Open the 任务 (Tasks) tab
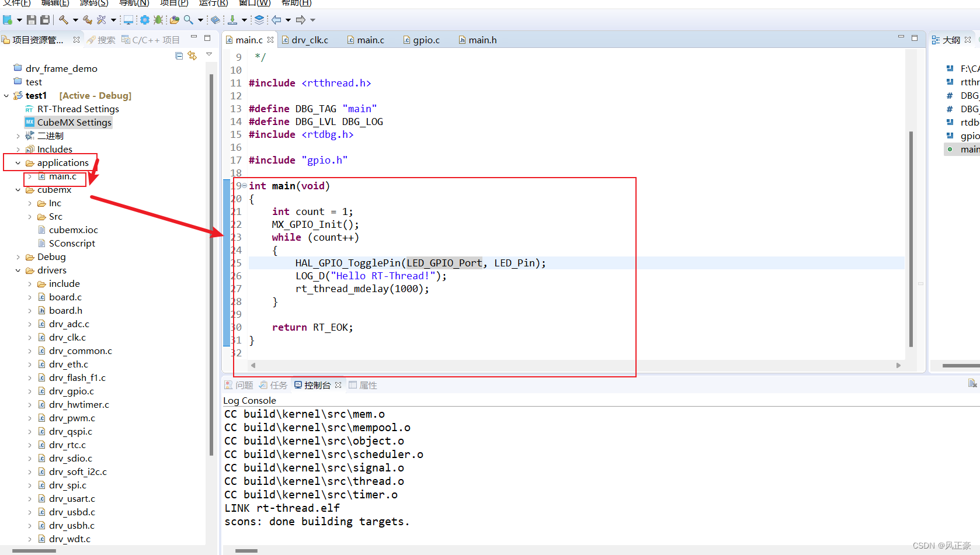Screen dimensions: 980x555 point(273,385)
